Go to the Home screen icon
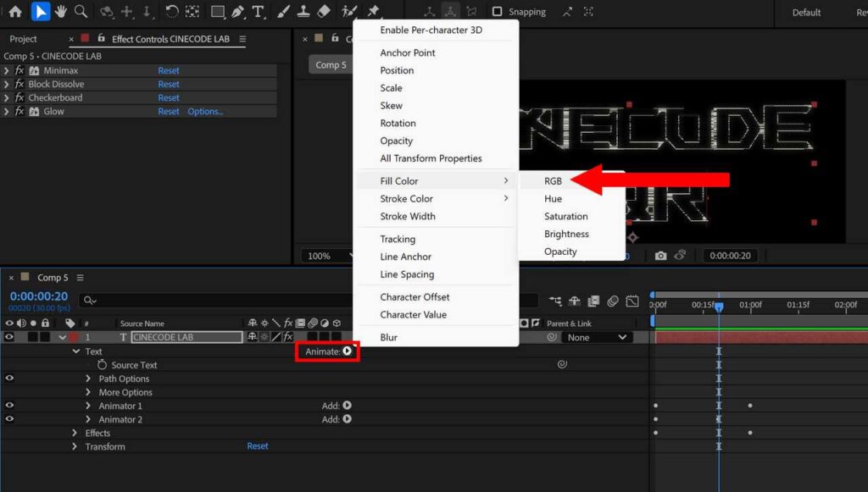The height and width of the screenshot is (492, 868). tap(15, 12)
